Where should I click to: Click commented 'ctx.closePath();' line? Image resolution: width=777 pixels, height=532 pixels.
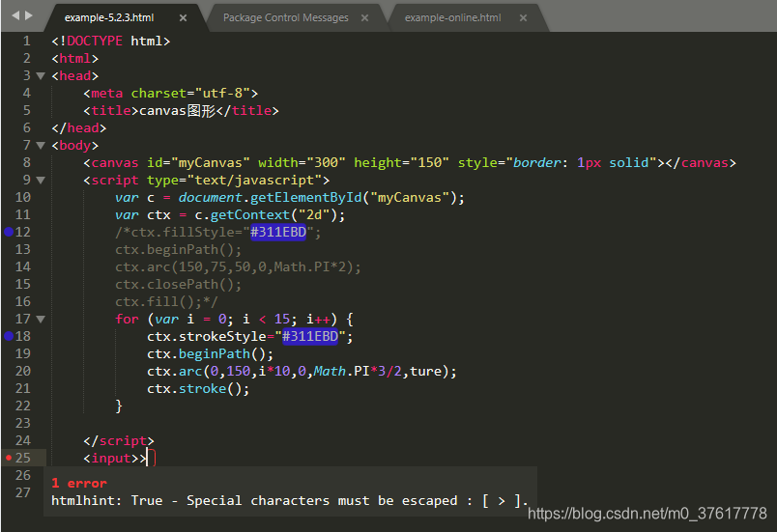pos(179,285)
